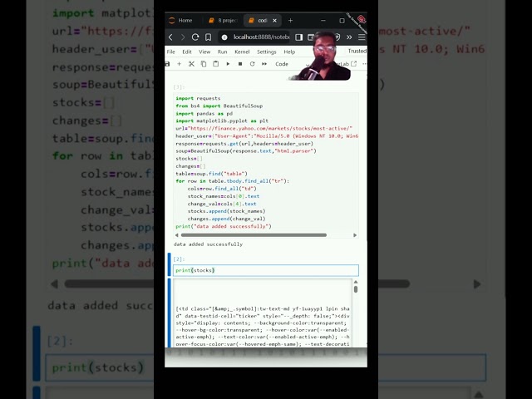Reload the localhost notebook page
Viewport: 532px width, 399px height.
(x=195, y=37)
